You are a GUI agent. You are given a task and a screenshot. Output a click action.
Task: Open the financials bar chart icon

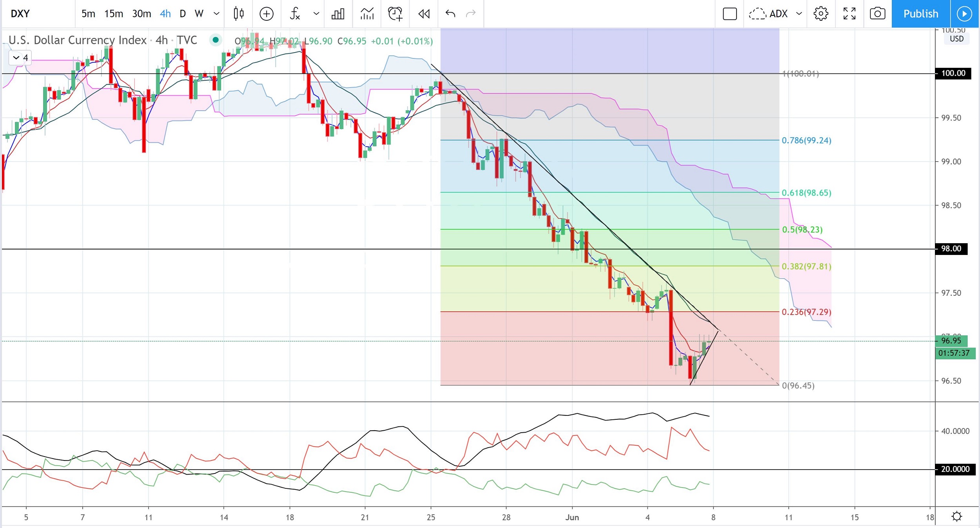click(338, 14)
